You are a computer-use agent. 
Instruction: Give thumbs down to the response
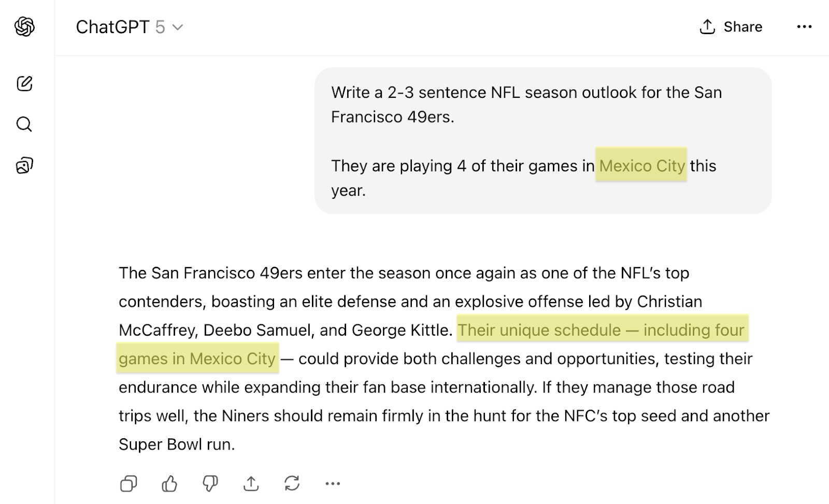pos(210,484)
